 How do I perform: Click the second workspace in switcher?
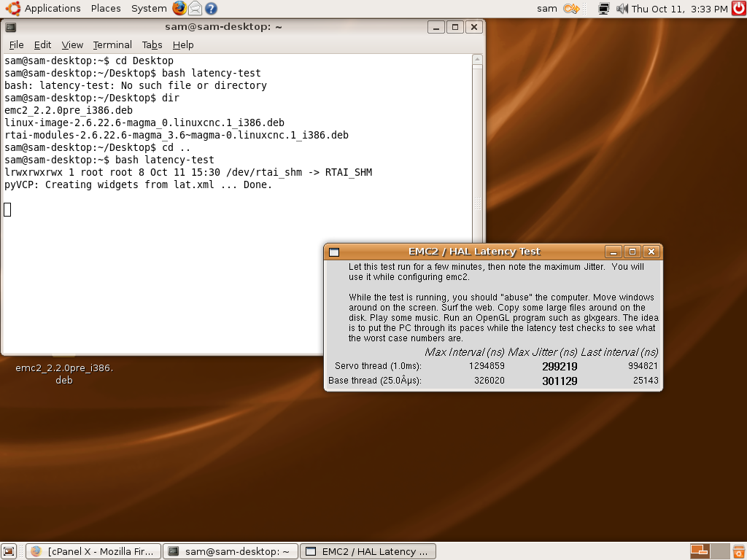click(720, 551)
